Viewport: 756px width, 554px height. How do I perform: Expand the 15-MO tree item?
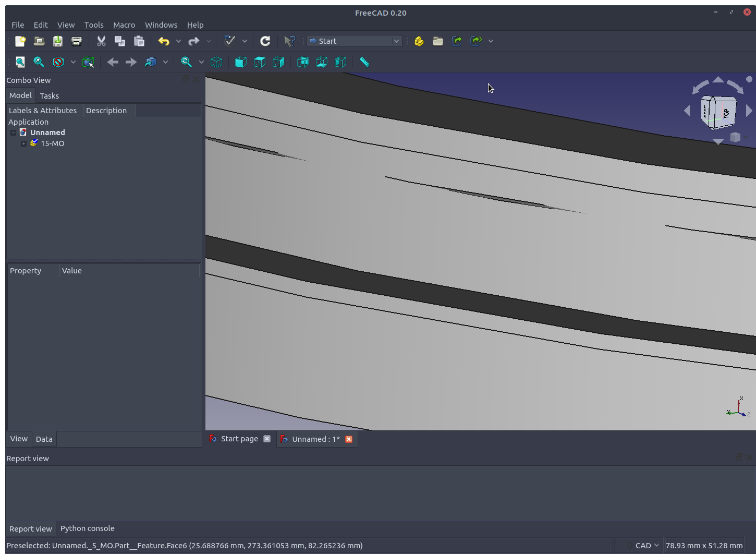[x=23, y=143]
